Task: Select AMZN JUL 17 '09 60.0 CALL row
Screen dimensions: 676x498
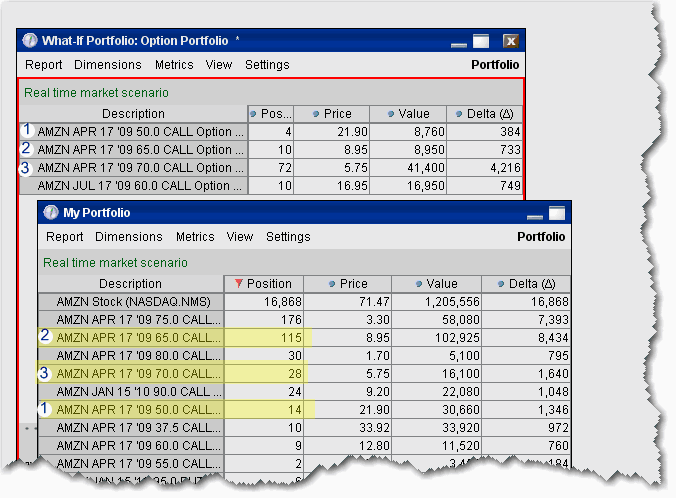Action: click(134, 185)
